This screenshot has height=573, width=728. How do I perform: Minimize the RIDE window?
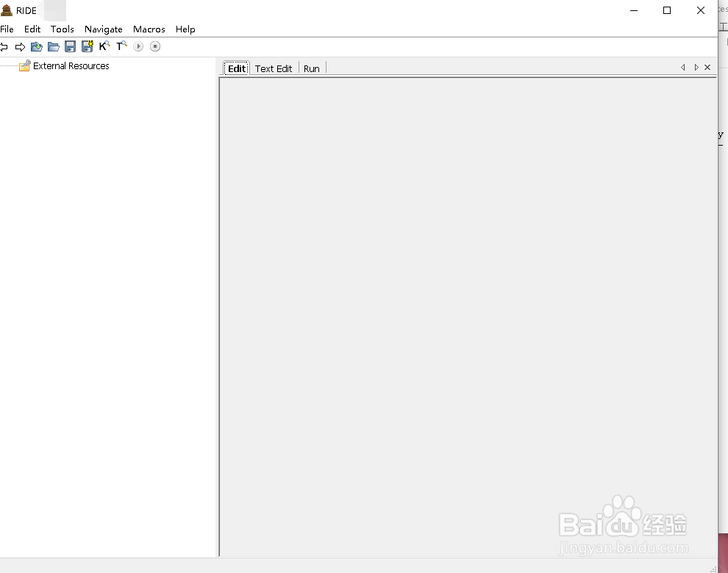point(634,10)
